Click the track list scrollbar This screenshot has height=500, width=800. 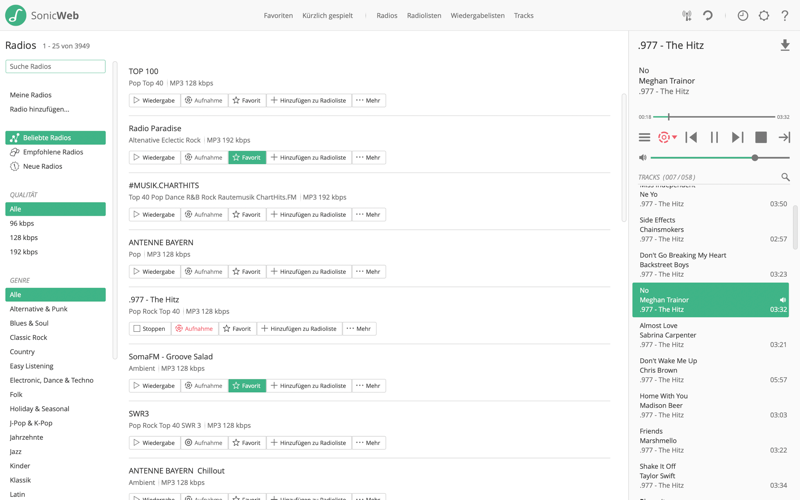tap(795, 227)
